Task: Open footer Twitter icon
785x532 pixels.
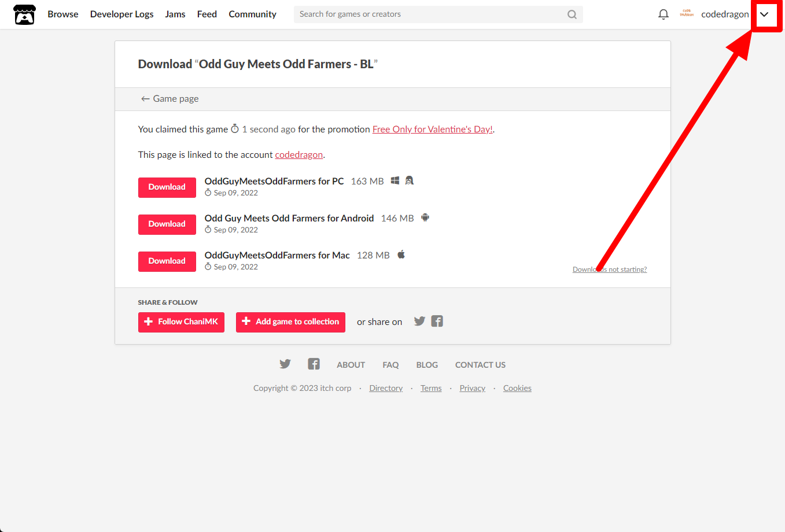Action: pos(285,364)
